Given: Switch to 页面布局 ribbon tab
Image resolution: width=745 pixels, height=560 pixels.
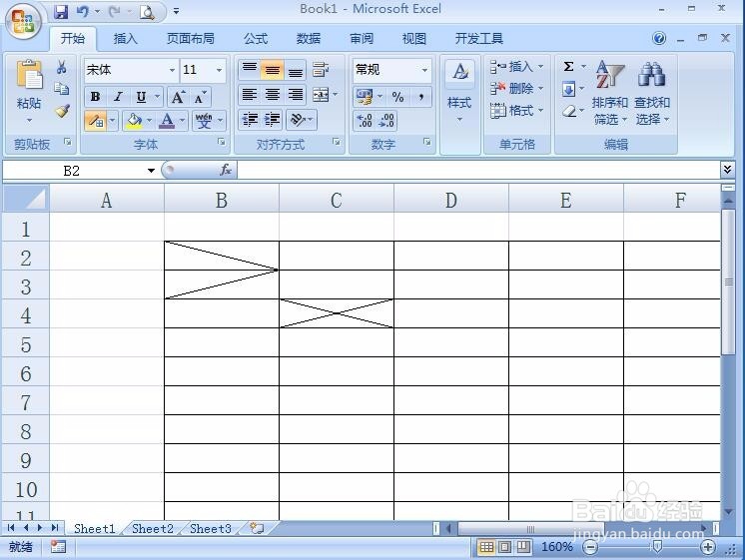Looking at the screenshot, I should pyautogui.click(x=190, y=39).
